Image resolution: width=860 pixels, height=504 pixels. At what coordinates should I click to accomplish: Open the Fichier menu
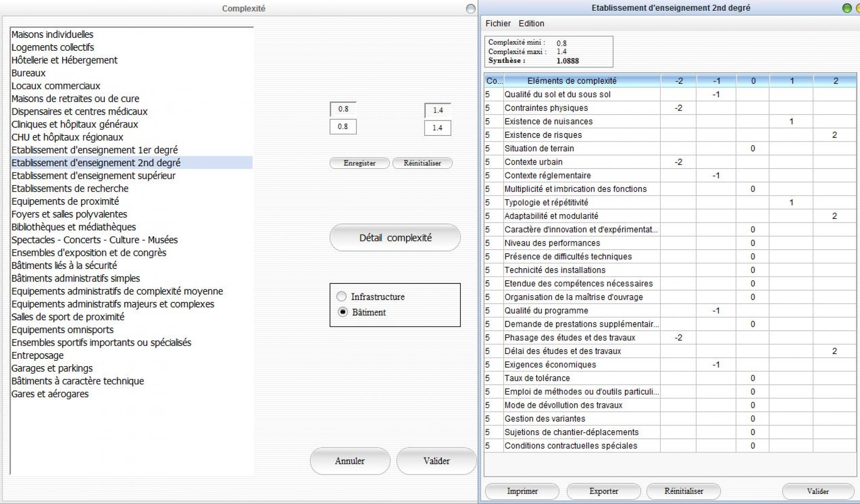pos(498,23)
